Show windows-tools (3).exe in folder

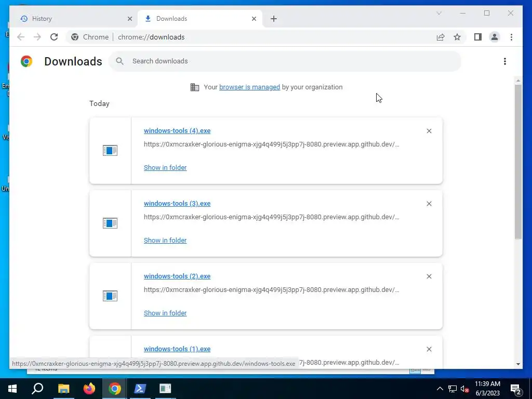tap(165, 240)
